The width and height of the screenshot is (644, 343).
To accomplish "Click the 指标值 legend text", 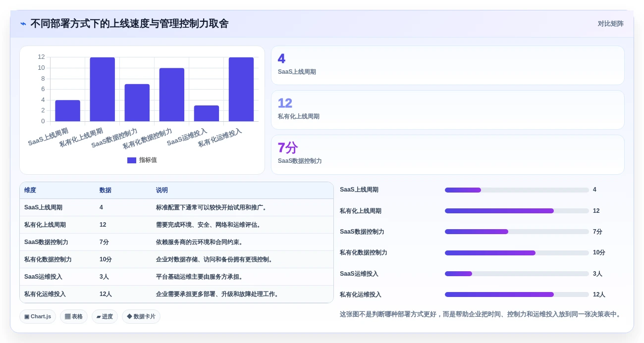I will coord(148,160).
